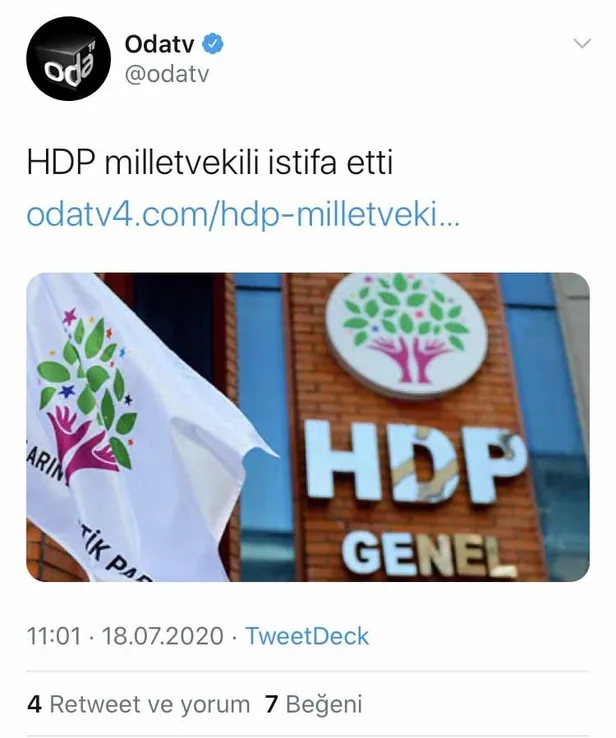
Task: Open the @odatv handle
Action: point(166,75)
